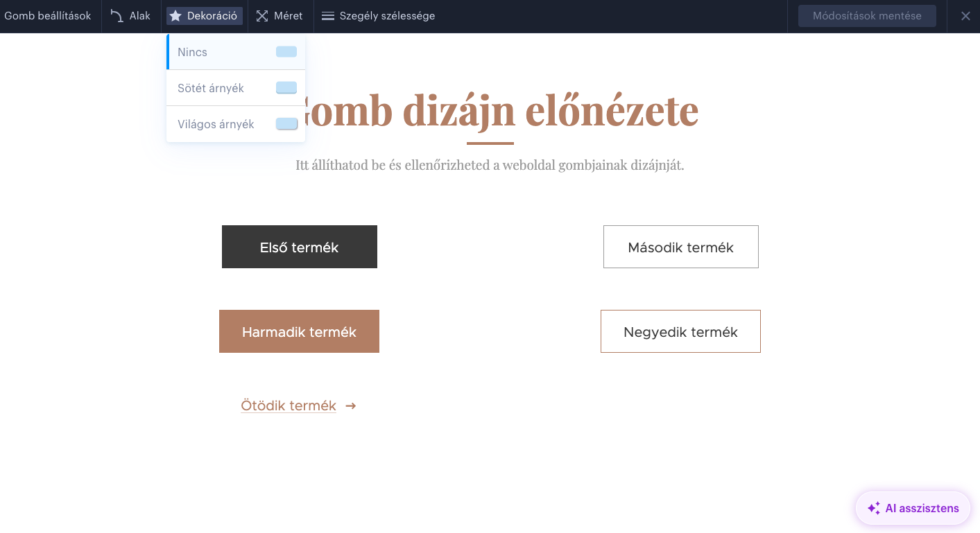Open the Alak dropdown in toolbar

point(131,16)
